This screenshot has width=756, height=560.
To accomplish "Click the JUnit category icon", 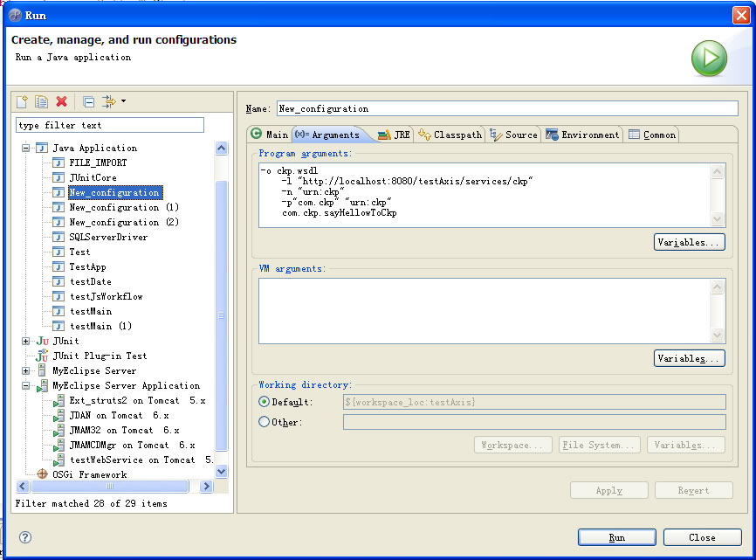I will 43,341.
